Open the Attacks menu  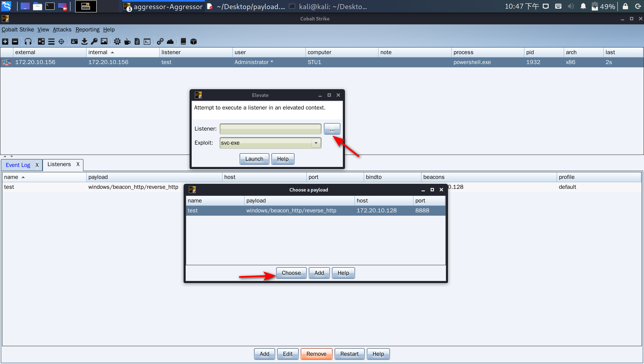click(x=62, y=30)
